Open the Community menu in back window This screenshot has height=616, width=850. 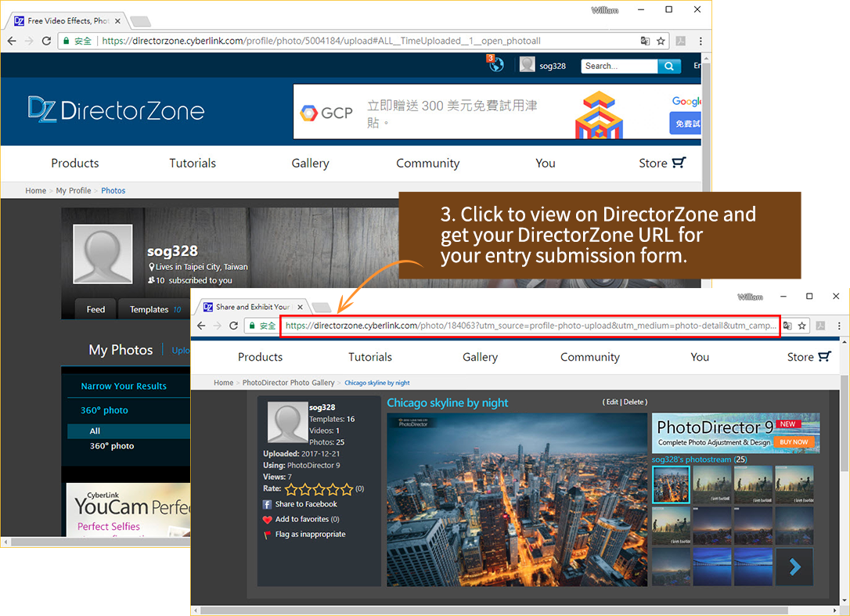[x=427, y=164]
